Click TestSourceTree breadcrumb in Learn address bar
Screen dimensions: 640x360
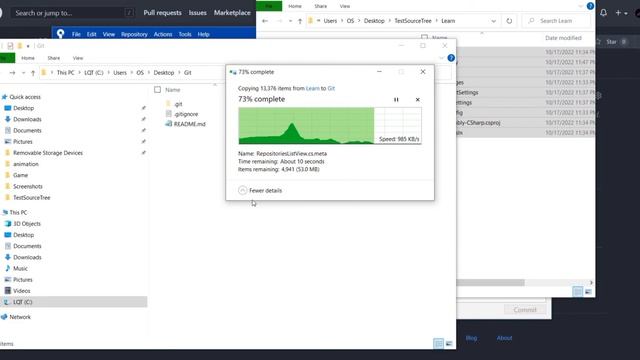413,21
